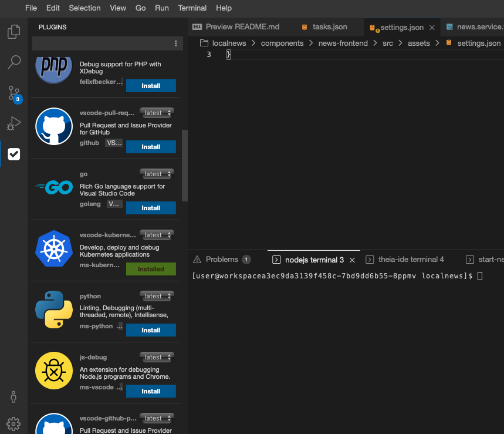Click the JSON file icon on tasks.json tab
Screen dimensions: 504x434
click(x=305, y=27)
